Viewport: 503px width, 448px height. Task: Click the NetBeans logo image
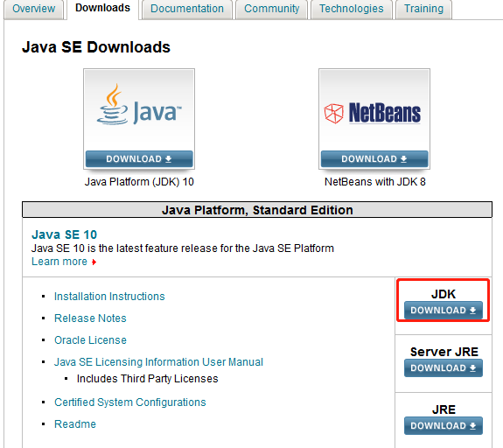click(x=373, y=113)
